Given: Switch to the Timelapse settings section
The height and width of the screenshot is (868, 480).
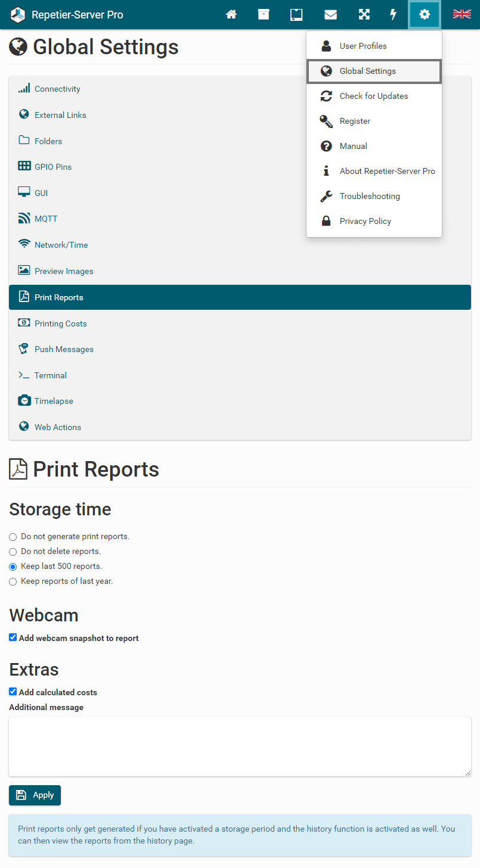Looking at the screenshot, I should tap(54, 401).
